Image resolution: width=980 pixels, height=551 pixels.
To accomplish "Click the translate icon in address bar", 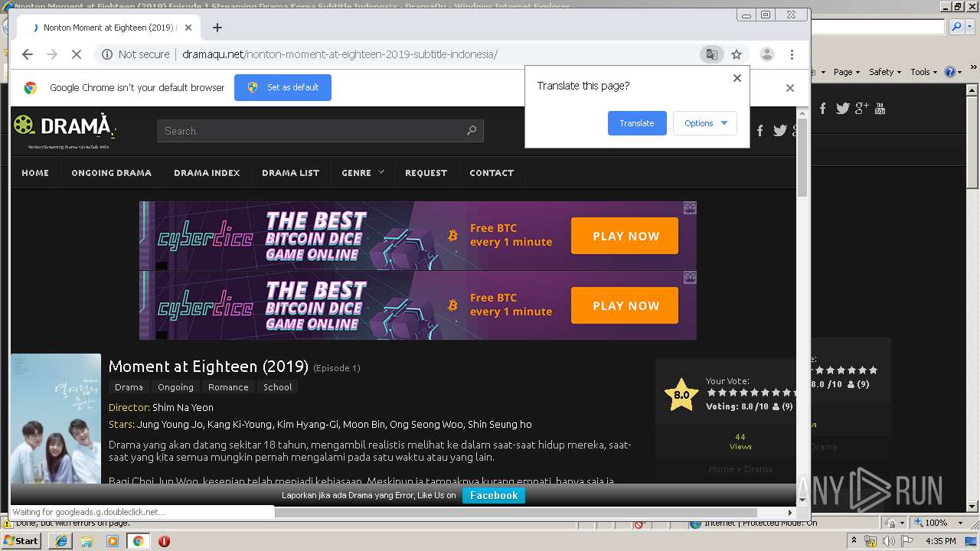I will click(x=712, y=54).
